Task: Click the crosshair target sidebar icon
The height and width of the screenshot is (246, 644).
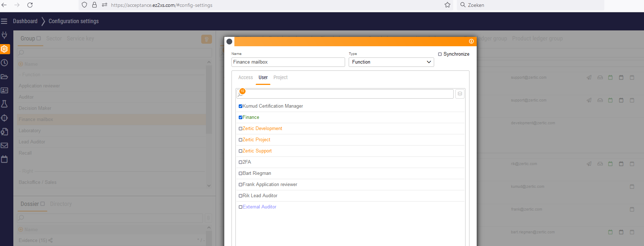Action: pyautogui.click(x=4, y=118)
